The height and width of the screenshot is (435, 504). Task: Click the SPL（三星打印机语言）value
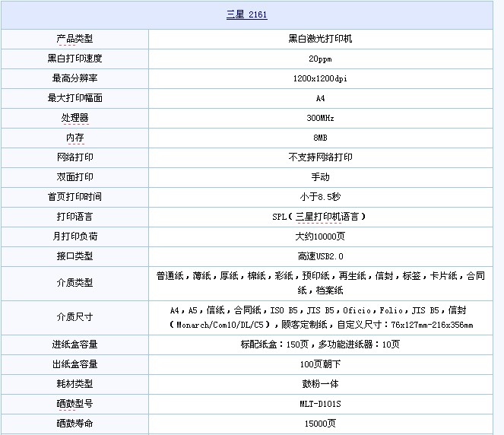[320, 217]
